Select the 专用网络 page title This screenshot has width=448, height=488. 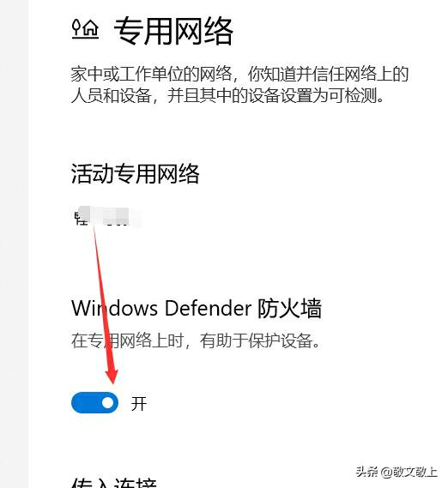pyautogui.click(x=173, y=32)
